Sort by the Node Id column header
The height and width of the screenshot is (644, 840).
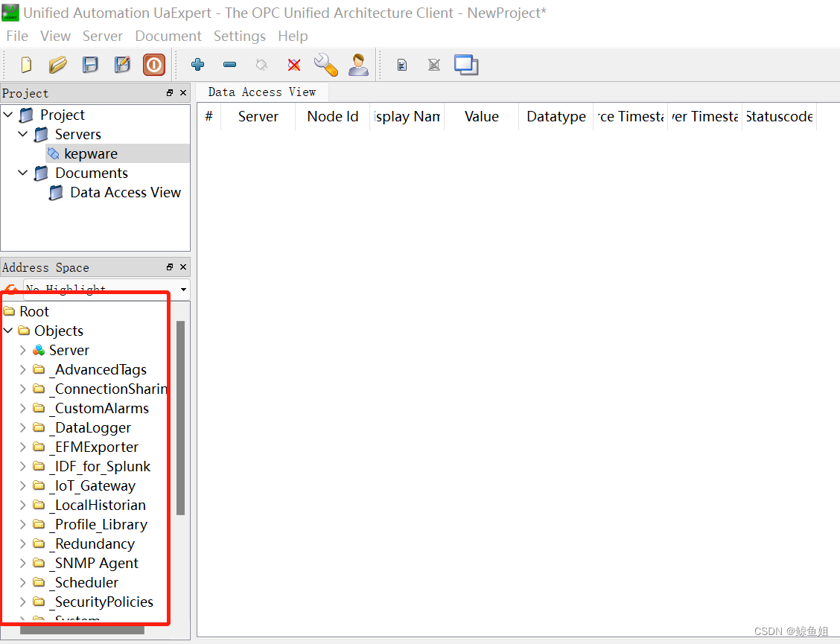(333, 116)
